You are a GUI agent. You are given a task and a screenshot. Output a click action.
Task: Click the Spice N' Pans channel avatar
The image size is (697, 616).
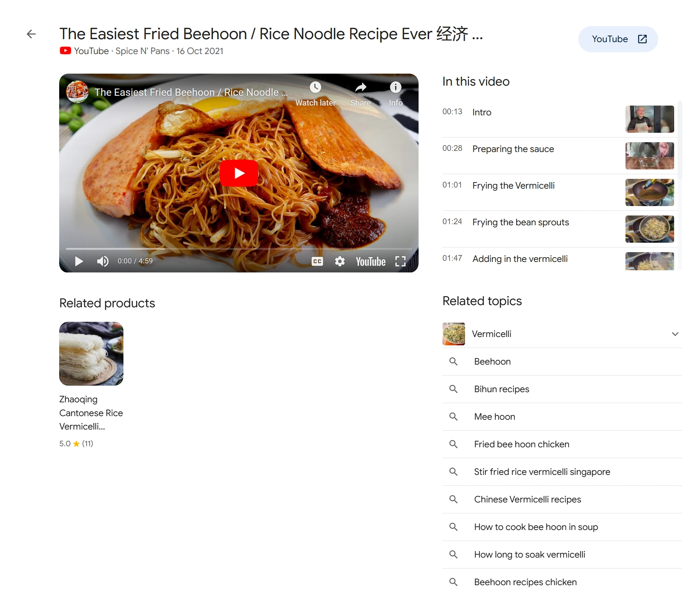click(77, 92)
